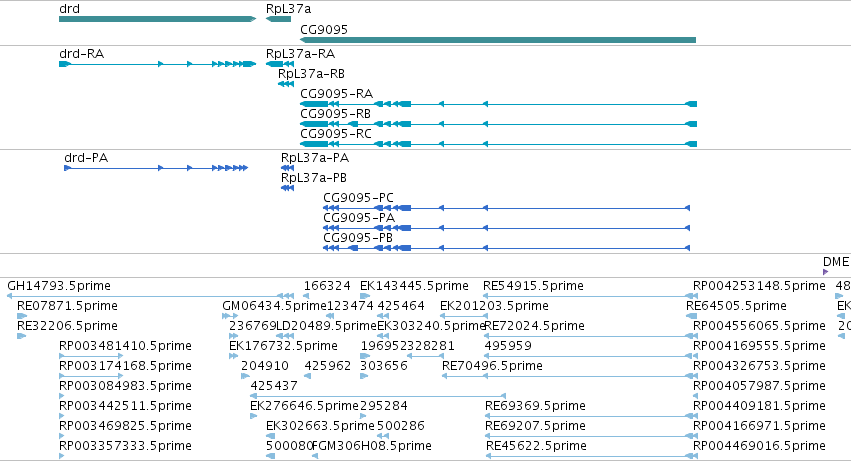Click the drd-PA protein feature label
Image resolution: width=851 pixels, height=461 pixels.
(x=86, y=158)
